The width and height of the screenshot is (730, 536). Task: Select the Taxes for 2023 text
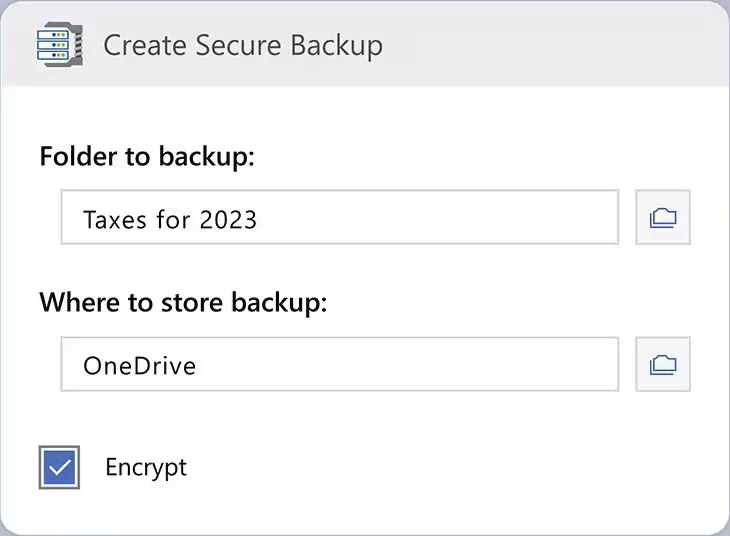170,219
